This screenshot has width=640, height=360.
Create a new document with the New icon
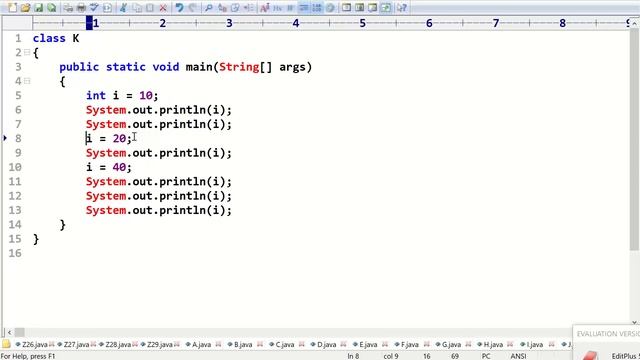[12, 7]
